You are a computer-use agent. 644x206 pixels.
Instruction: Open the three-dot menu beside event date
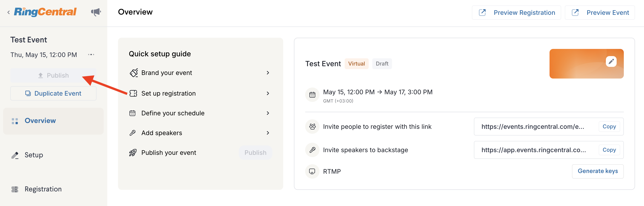pos(91,55)
